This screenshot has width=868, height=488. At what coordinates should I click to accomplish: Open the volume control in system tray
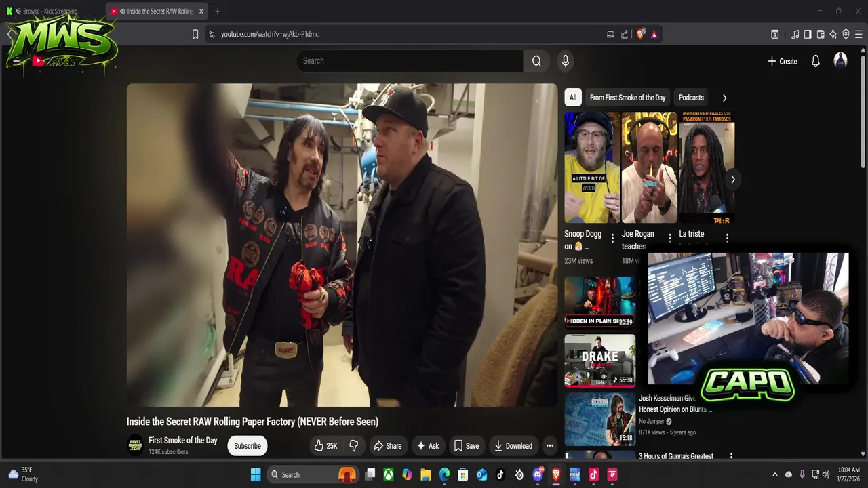point(826,474)
